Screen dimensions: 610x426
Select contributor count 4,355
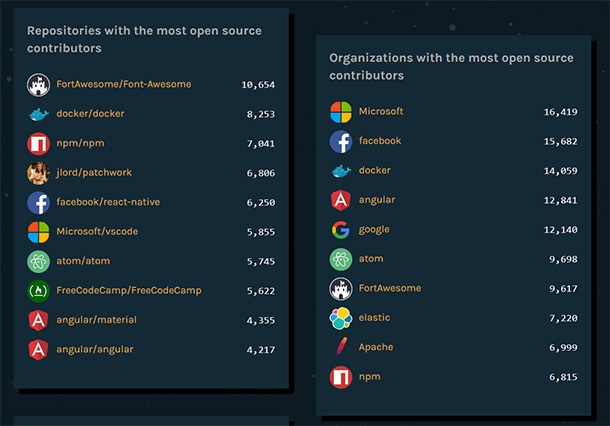(261, 321)
